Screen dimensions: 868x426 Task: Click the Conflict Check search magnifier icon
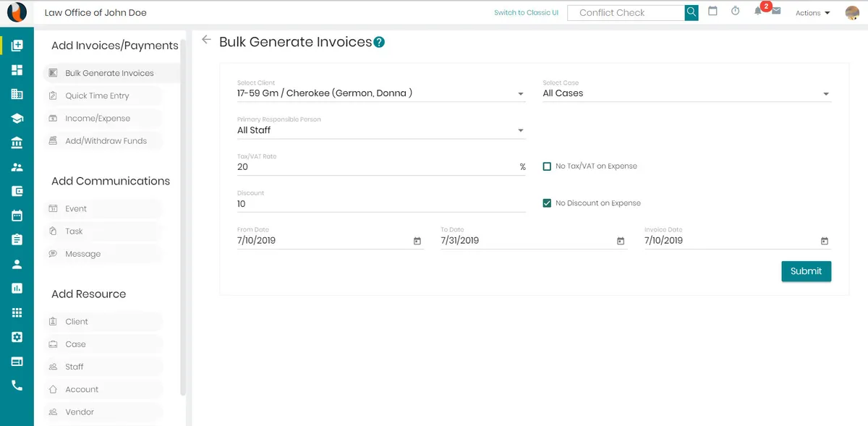click(692, 12)
